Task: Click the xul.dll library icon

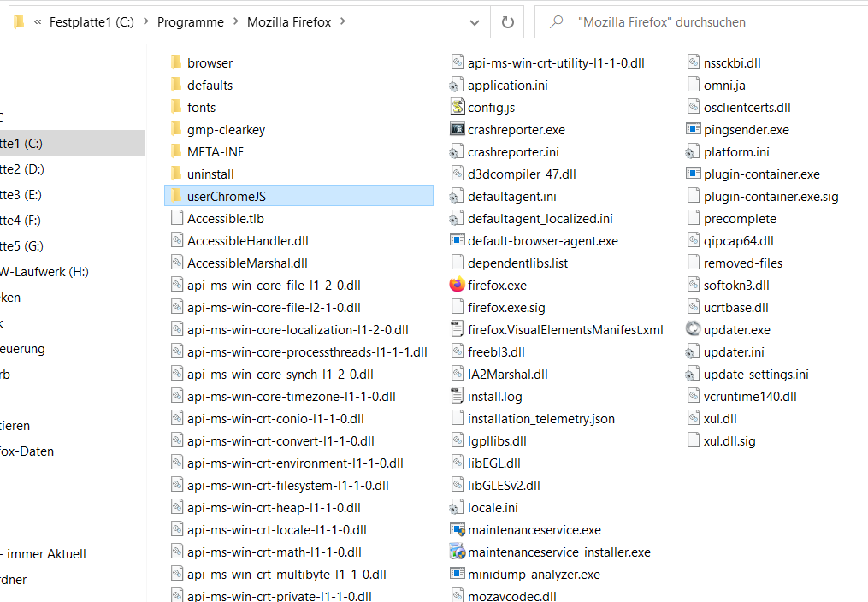Action: tap(693, 418)
